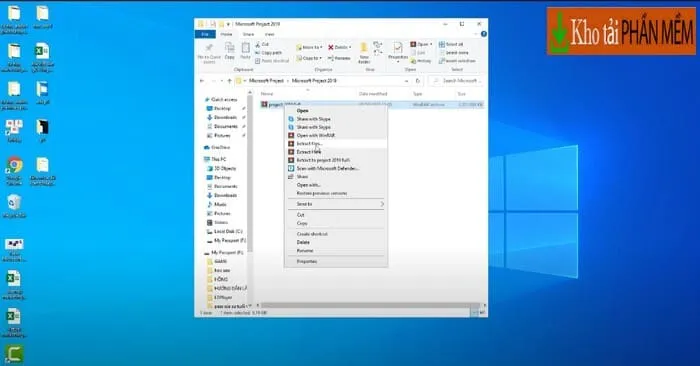Switch to the View ribbon tab
This screenshot has width=700, height=366.
pyautogui.click(x=270, y=34)
